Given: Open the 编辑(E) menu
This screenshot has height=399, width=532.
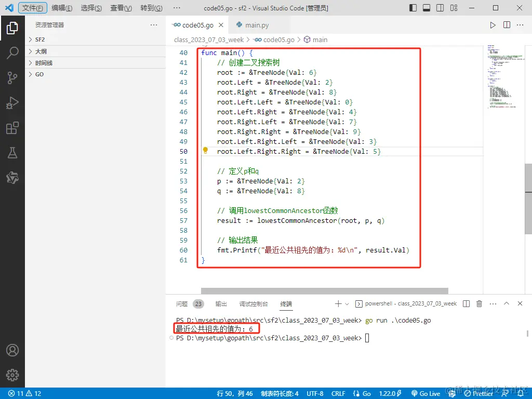Looking at the screenshot, I should (x=62, y=8).
